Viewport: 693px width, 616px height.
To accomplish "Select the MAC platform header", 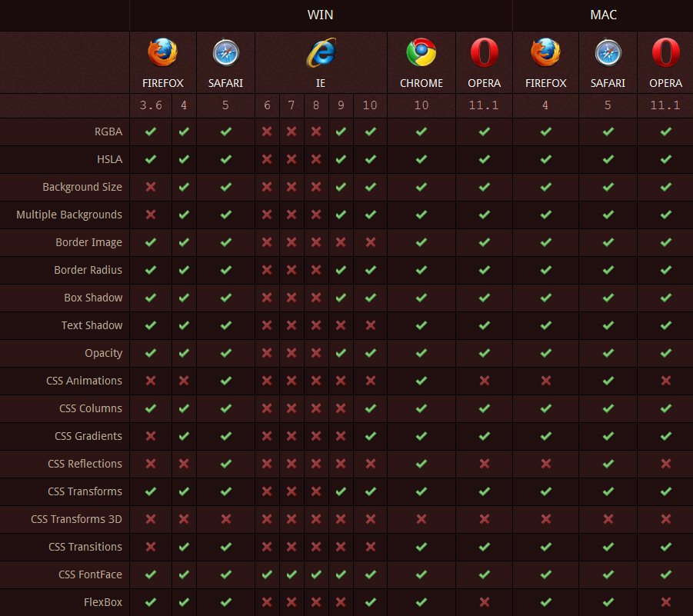I will click(603, 15).
